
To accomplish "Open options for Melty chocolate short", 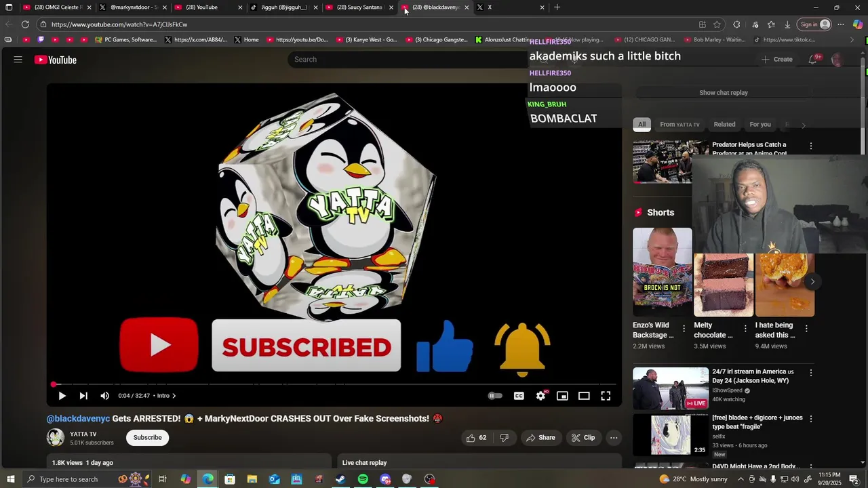I will (745, 329).
